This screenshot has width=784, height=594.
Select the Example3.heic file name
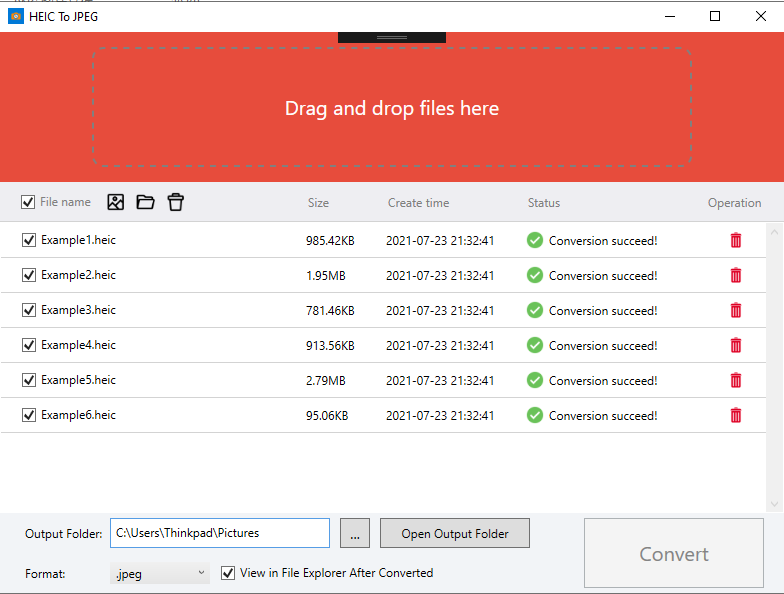[78, 310]
